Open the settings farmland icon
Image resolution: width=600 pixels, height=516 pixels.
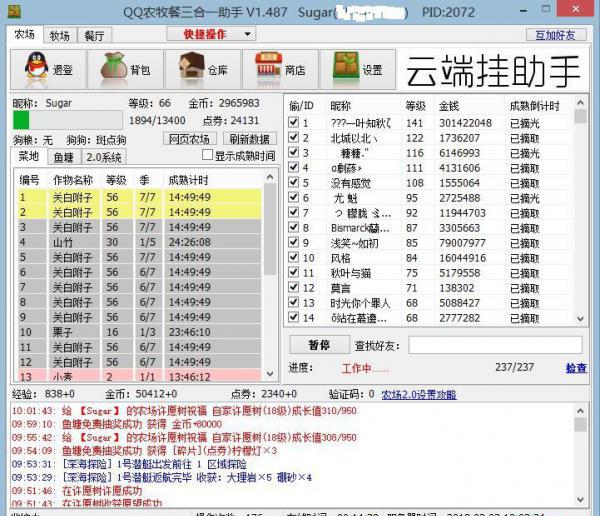(x=346, y=67)
